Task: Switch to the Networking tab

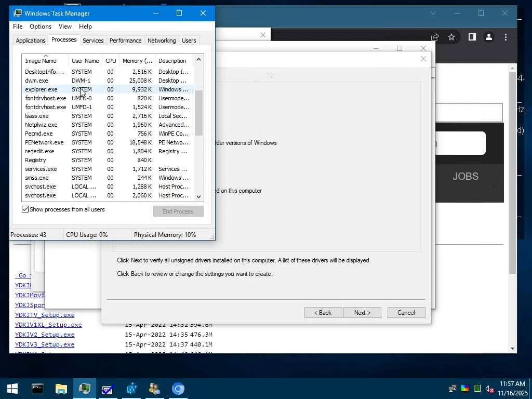Action: tap(162, 41)
